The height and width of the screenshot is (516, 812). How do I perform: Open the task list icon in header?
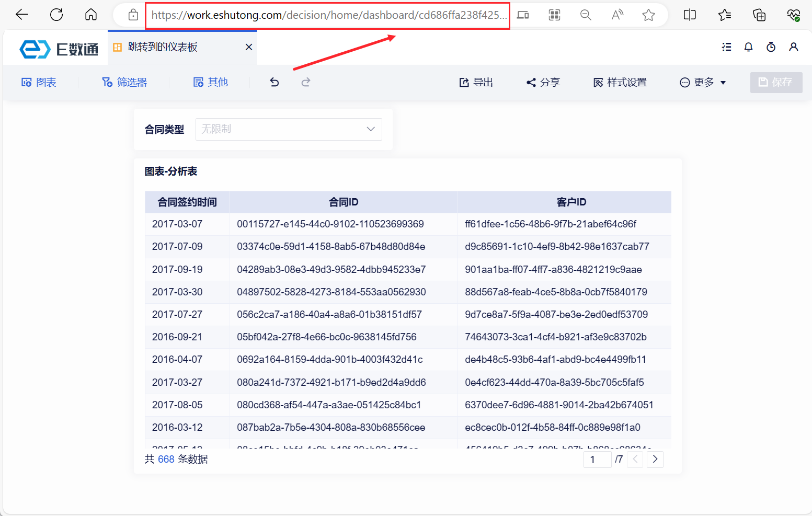726,47
